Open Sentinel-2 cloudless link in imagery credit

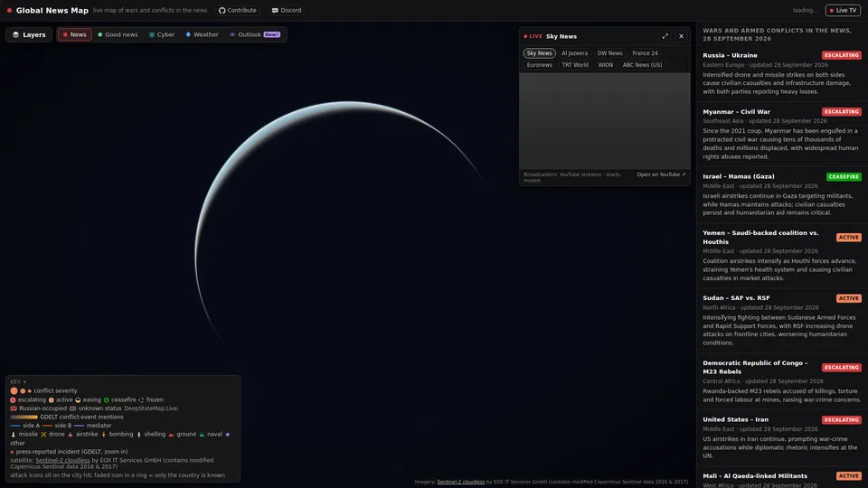pos(460,482)
